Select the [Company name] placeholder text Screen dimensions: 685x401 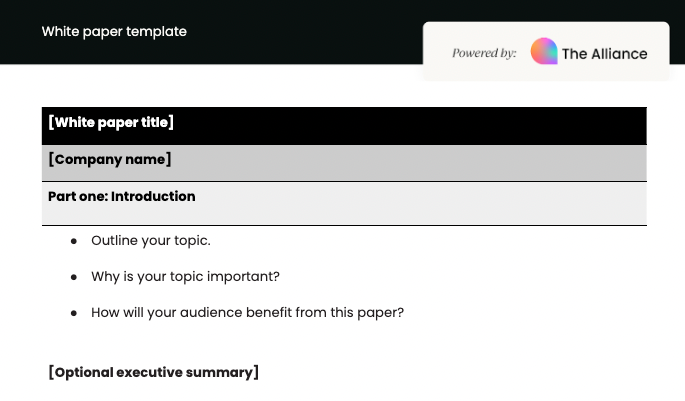click(110, 159)
